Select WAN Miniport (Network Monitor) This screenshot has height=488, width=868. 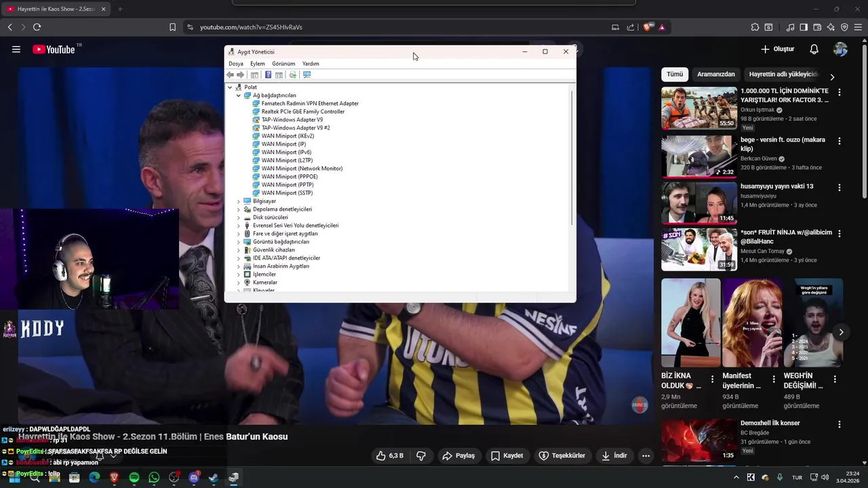[x=302, y=169]
